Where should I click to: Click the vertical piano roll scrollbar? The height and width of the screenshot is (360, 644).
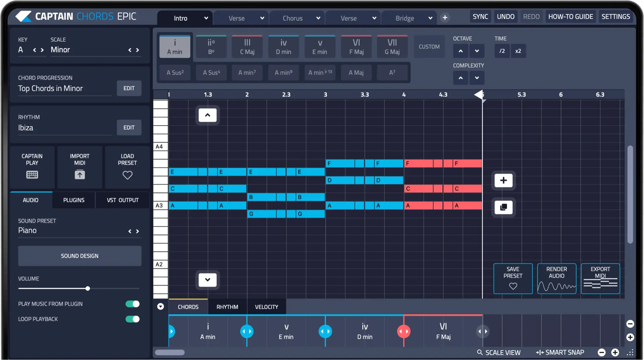(630, 194)
